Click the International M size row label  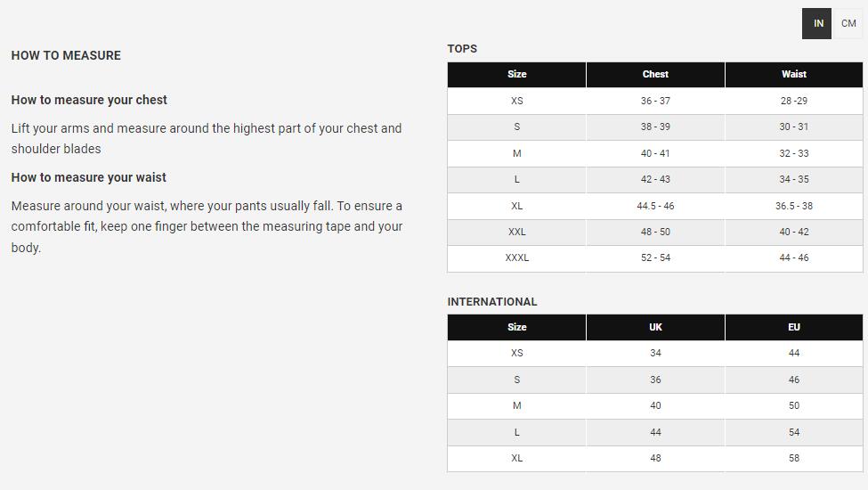click(x=516, y=406)
